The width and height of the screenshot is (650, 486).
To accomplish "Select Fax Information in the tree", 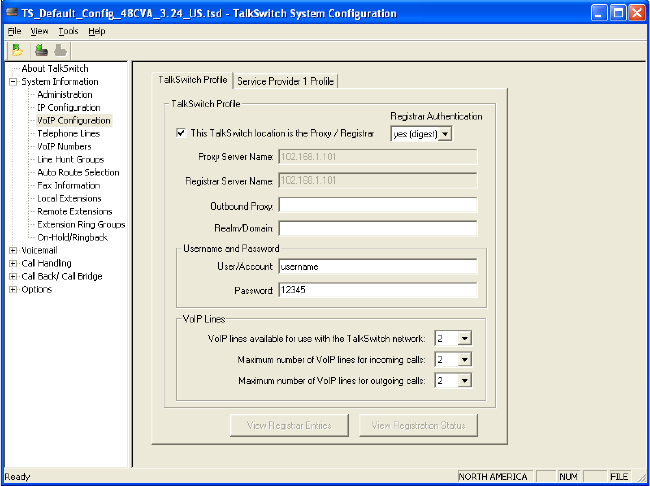I will pos(68,185).
